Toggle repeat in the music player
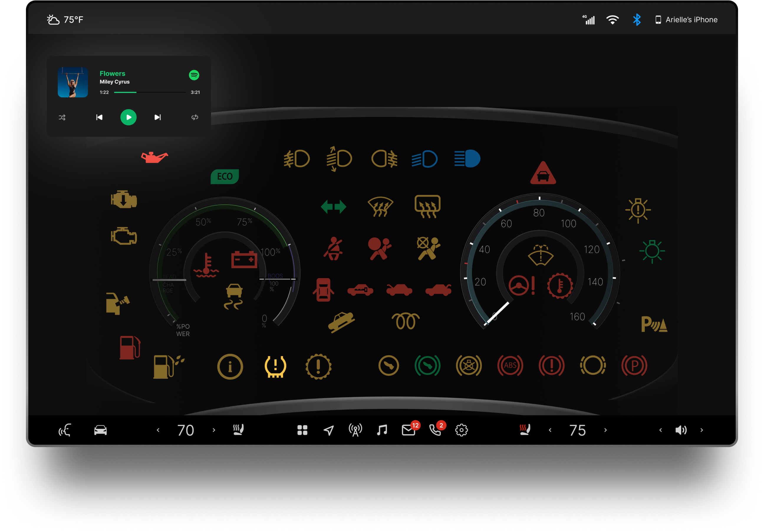 [x=195, y=117]
